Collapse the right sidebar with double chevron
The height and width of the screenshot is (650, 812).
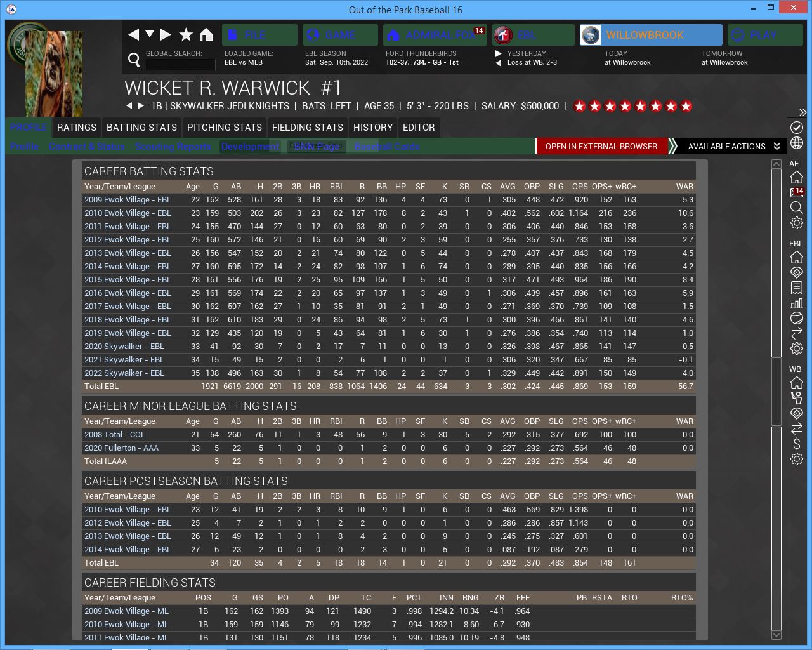[x=802, y=112]
